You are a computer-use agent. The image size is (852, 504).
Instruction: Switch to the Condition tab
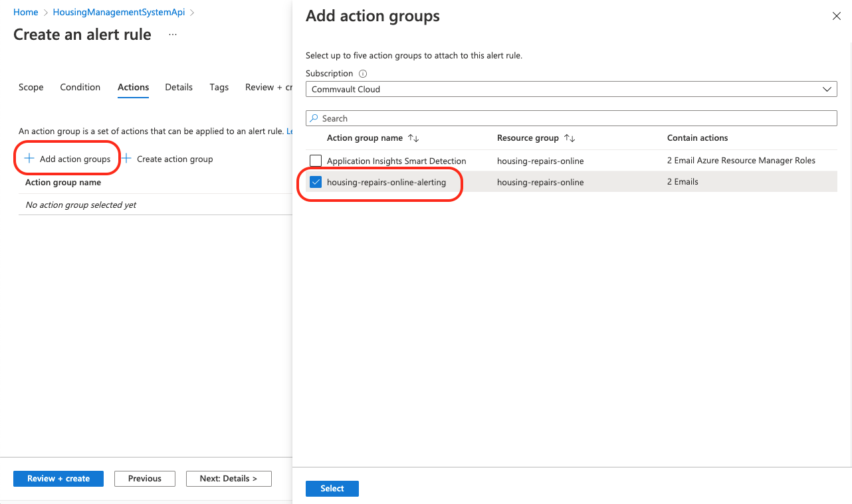point(80,87)
